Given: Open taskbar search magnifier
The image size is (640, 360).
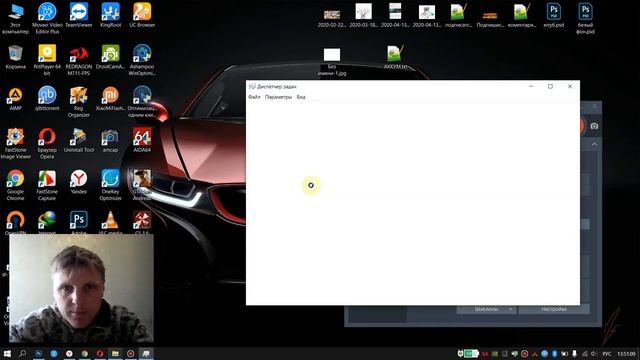Looking at the screenshot, I should coord(22,353).
